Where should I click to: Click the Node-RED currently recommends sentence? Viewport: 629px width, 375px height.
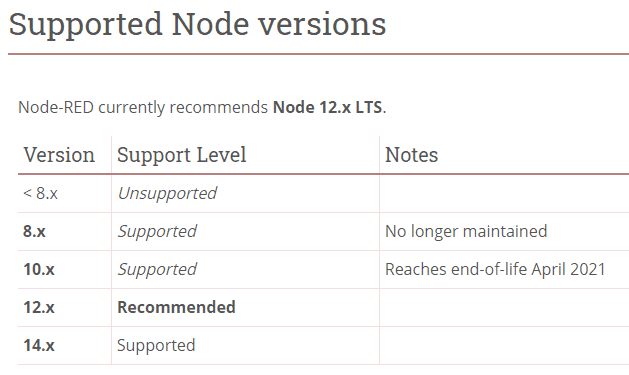[x=202, y=108]
